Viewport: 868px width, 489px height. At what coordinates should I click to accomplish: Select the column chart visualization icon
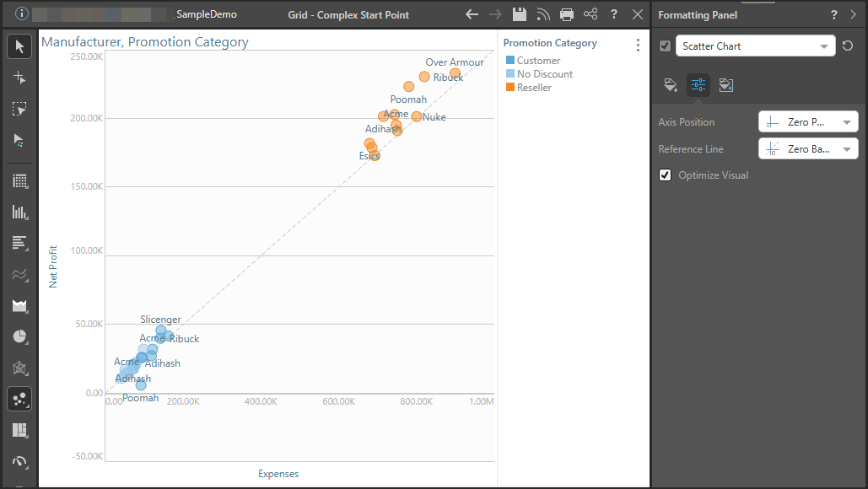pyautogui.click(x=19, y=212)
